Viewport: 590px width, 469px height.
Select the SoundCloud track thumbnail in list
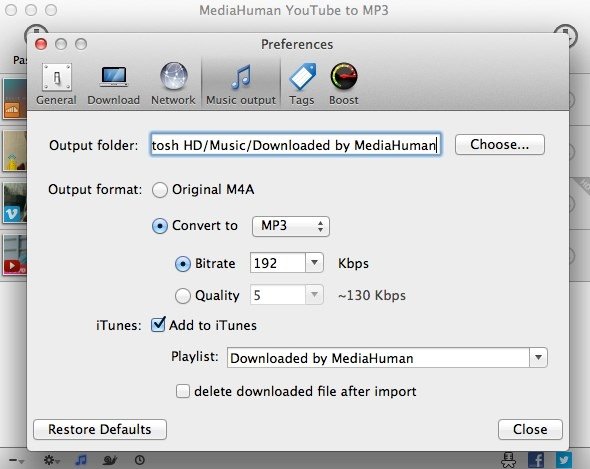click(x=15, y=99)
